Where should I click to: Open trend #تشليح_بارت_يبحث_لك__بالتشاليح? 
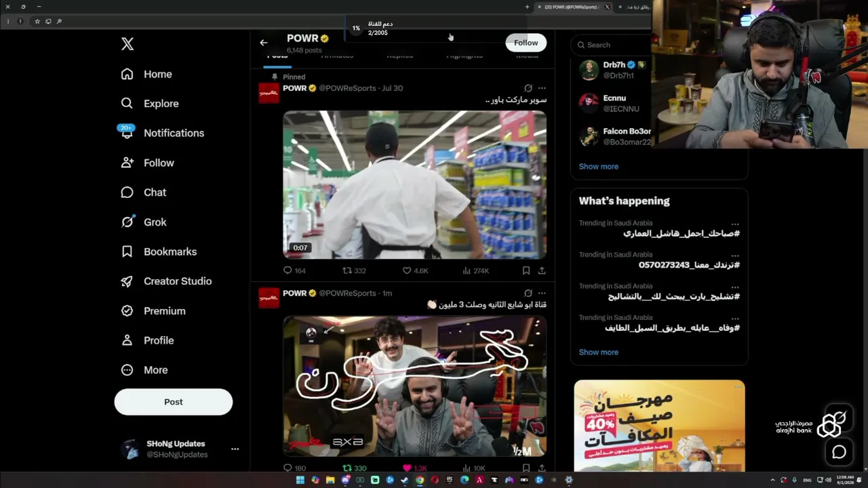[x=673, y=297]
